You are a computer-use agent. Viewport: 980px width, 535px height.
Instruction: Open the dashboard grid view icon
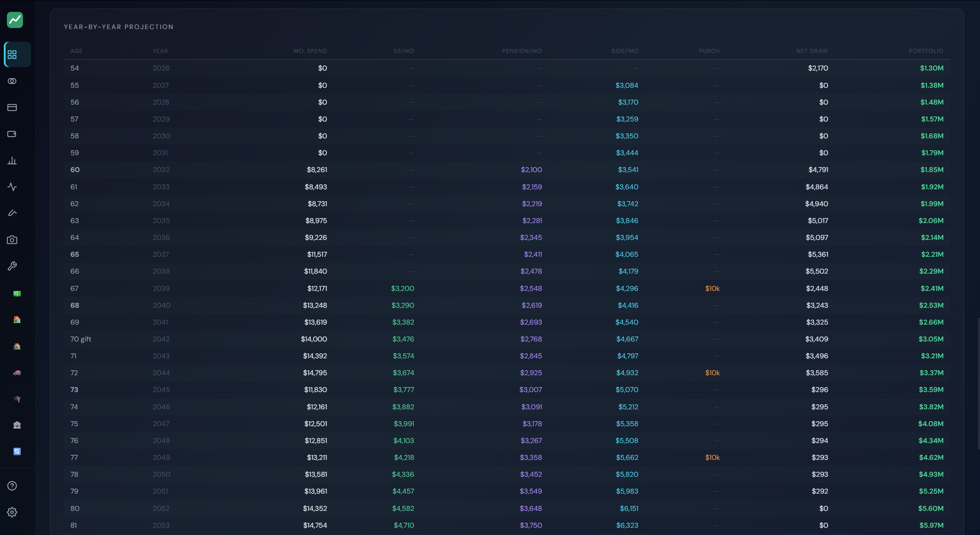(x=12, y=55)
